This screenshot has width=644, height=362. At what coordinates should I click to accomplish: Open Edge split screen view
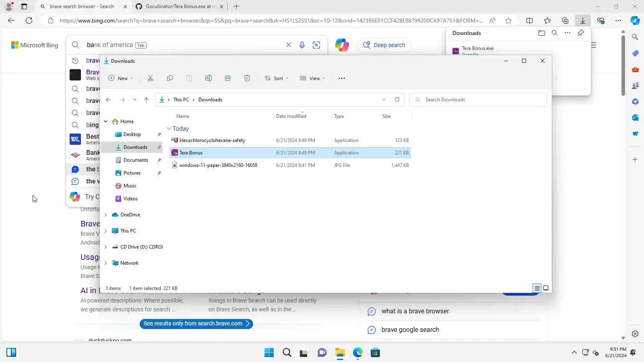coord(530,21)
